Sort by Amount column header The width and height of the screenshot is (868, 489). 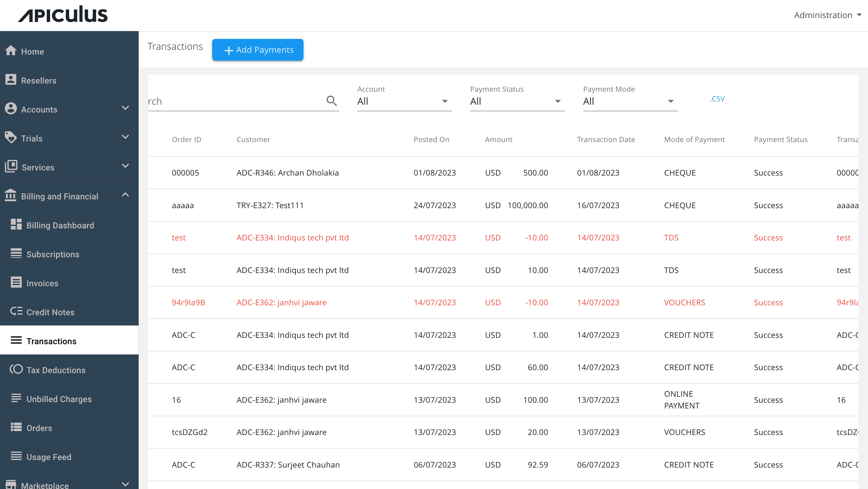tap(498, 139)
